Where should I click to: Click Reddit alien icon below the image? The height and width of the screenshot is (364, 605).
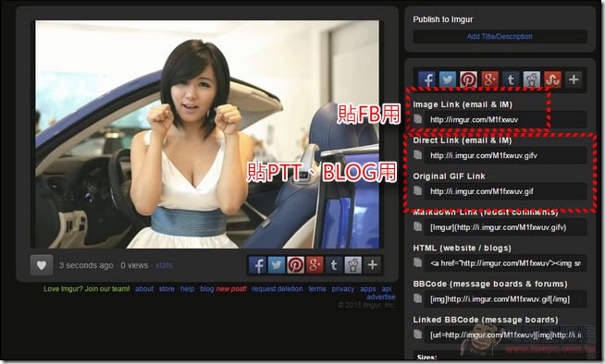[x=353, y=265]
